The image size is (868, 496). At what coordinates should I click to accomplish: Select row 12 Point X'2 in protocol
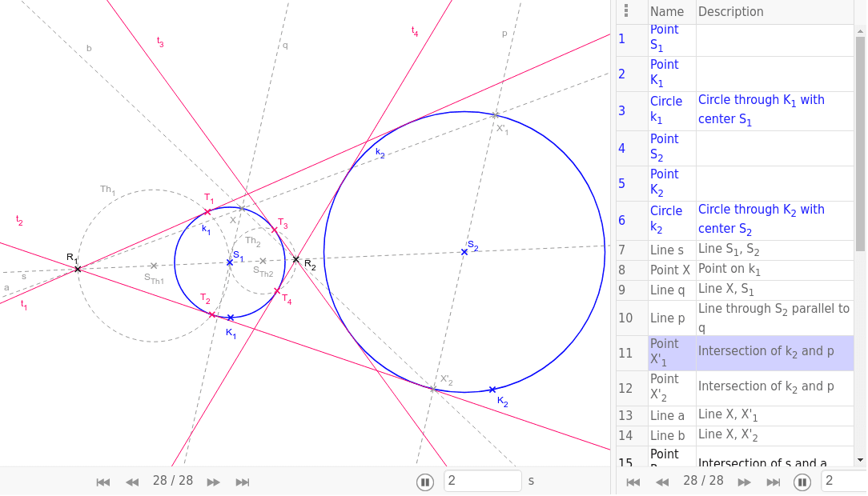tap(734, 388)
